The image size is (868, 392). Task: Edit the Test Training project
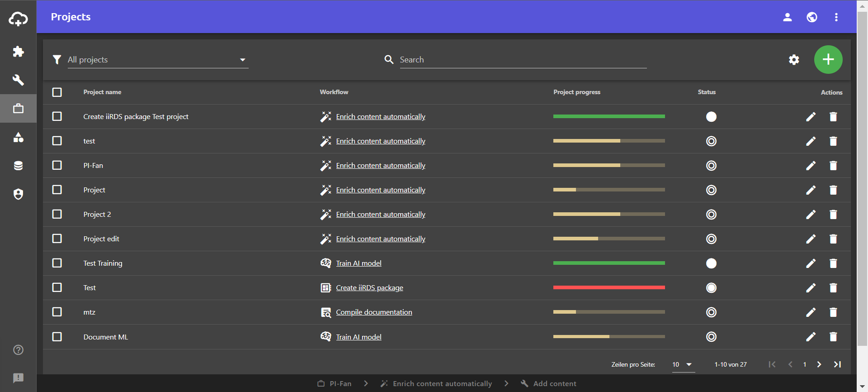coord(811,263)
